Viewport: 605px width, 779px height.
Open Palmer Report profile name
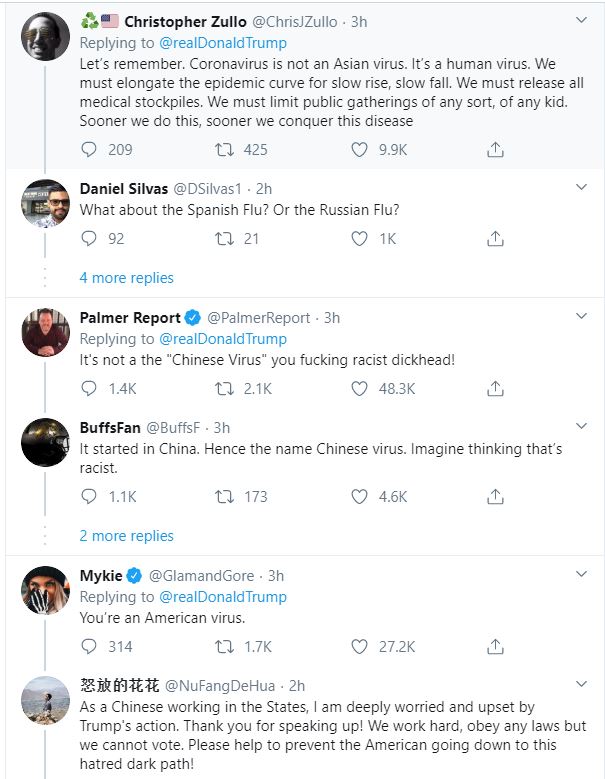coord(130,317)
